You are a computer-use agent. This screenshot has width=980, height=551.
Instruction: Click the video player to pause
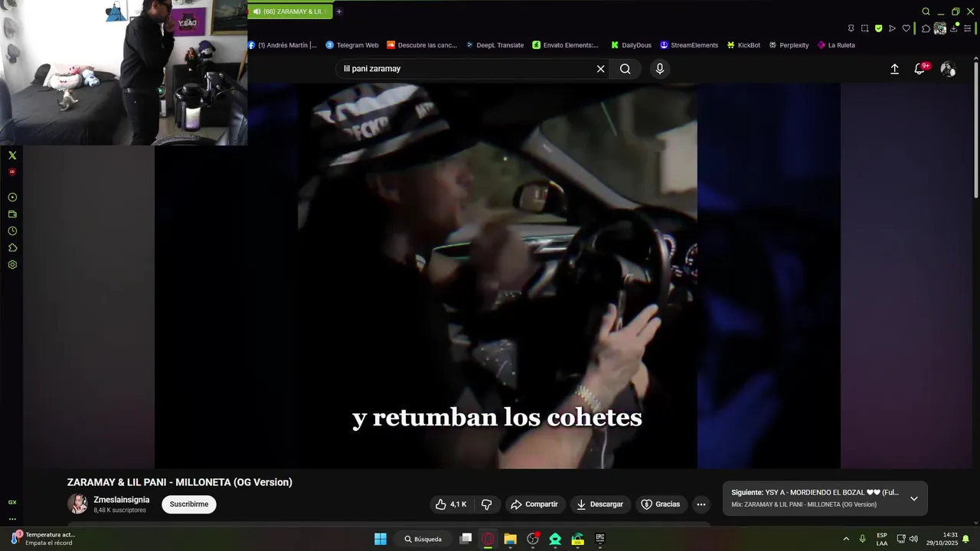point(498,275)
